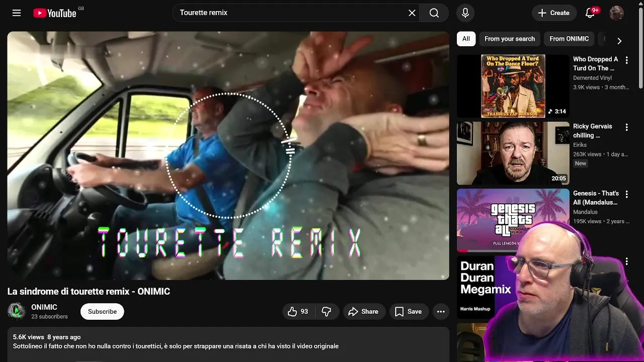Viewport: 644px width, 362px height.
Task: Open options for Genesis That's All video
Action: tap(626, 194)
